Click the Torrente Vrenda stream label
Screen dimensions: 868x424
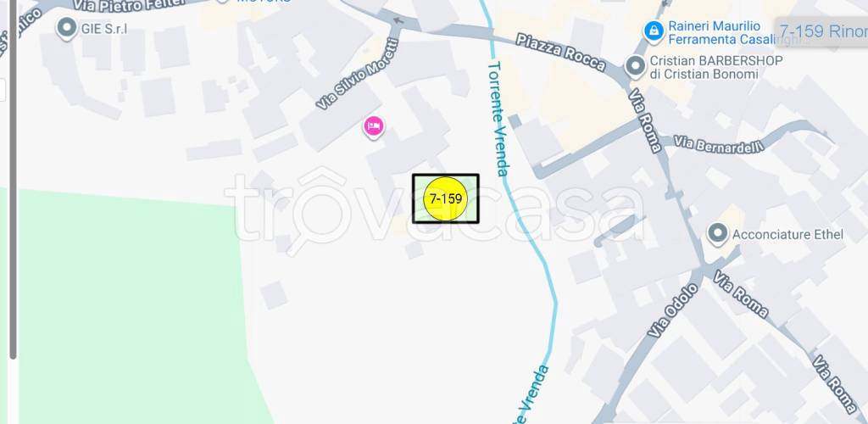point(498,119)
